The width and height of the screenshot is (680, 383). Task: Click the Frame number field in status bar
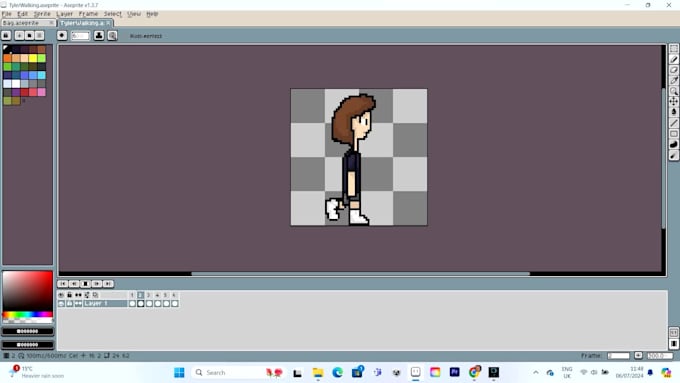618,356
